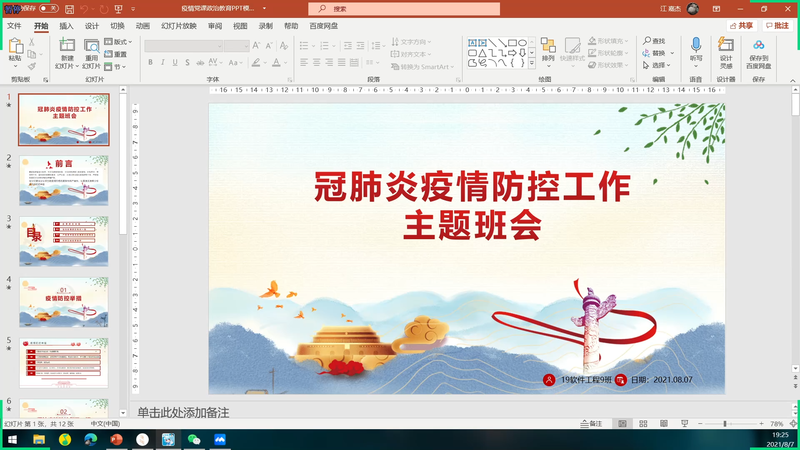The height and width of the screenshot is (450, 800).
Task: Open the Section (节) dropdown
Action: click(115, 66)
